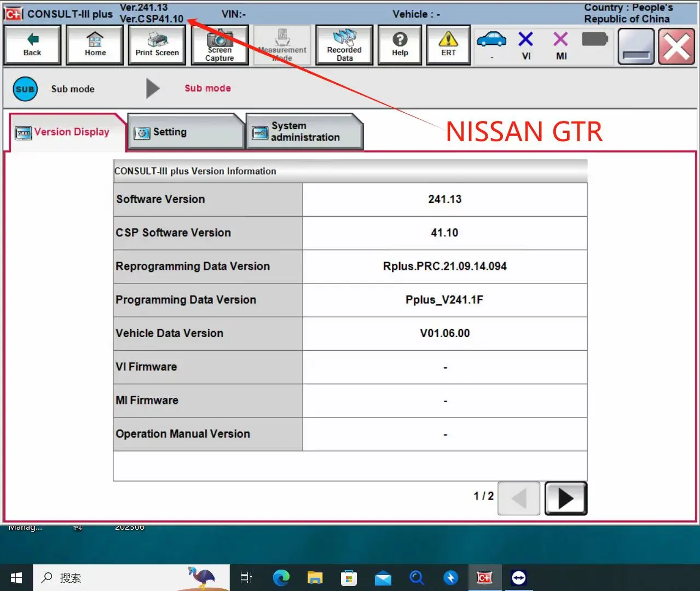Open Microsoft Store from taskbar
This screenshot has width=700, height=591.
pyautogui.click(x=349, y=578)
